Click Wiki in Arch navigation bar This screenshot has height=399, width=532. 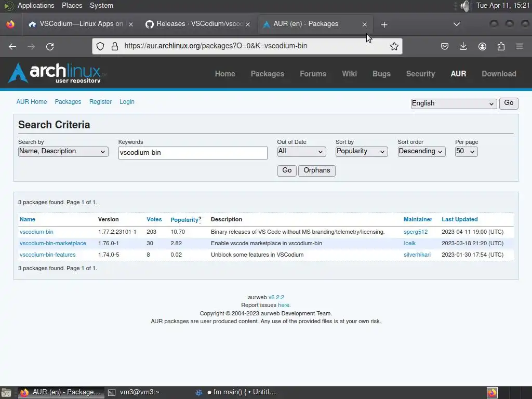tap(350, 74)
